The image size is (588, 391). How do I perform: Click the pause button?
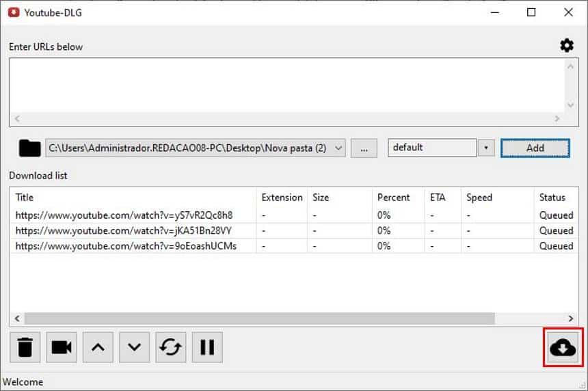click(x=207, y=347)
